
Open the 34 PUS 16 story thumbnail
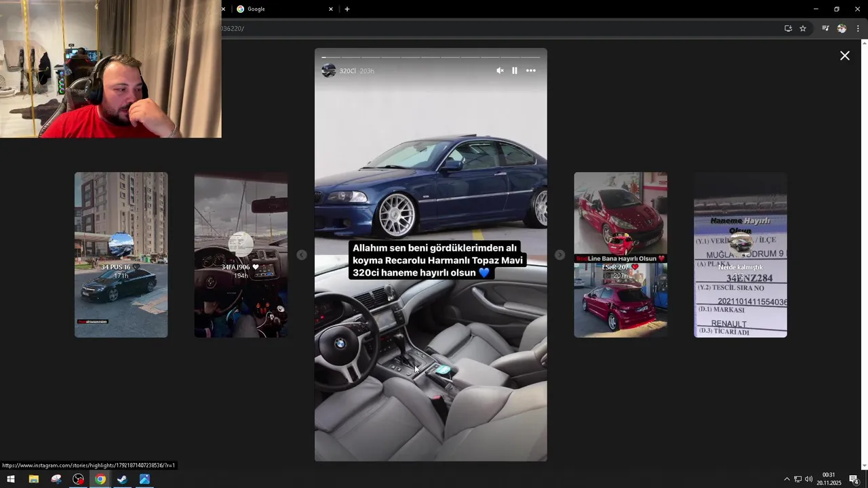click(x=121, y=255)
